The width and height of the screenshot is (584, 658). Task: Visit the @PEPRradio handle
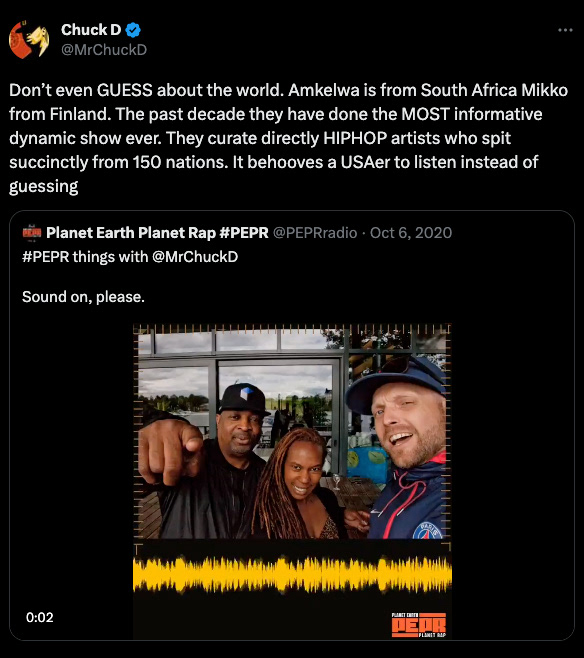pos(315,232)
